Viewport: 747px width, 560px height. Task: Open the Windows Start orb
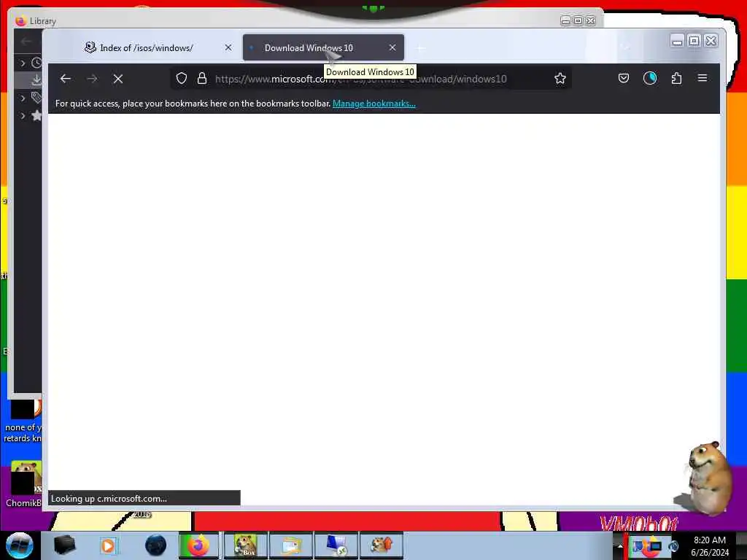click(20, 545)
